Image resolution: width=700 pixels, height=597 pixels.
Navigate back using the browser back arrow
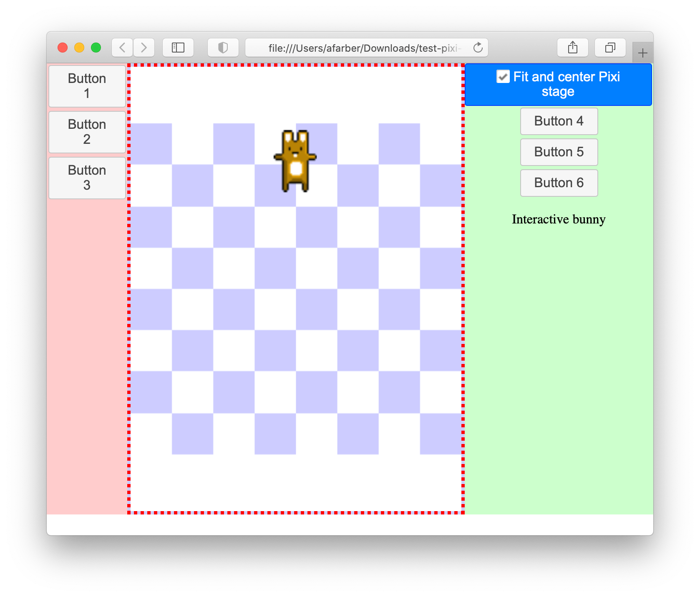point(121,48)
